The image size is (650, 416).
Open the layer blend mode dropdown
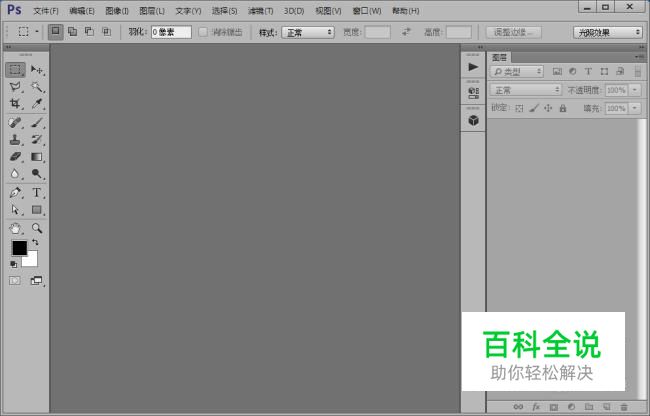526,90
